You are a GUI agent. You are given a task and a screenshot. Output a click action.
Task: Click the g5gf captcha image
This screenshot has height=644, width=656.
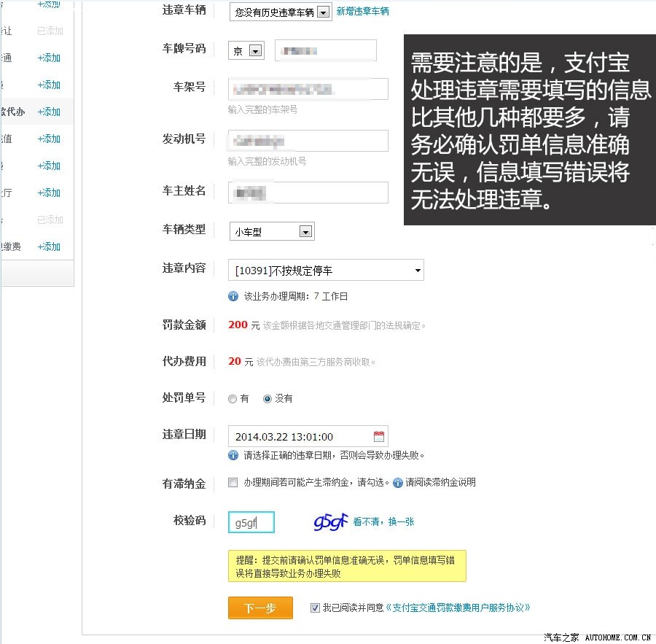point(330,521)
